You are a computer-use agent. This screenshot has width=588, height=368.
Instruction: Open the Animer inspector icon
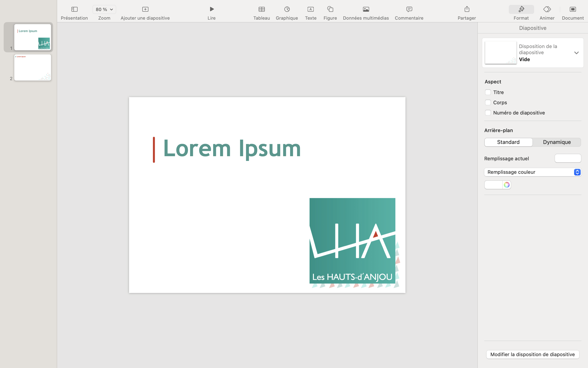(547, 9)
